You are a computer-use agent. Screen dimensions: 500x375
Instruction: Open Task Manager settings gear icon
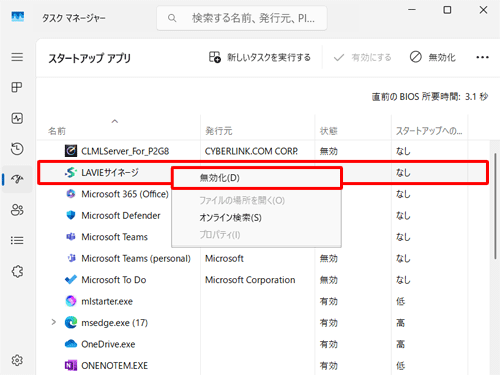coord(17,360)
